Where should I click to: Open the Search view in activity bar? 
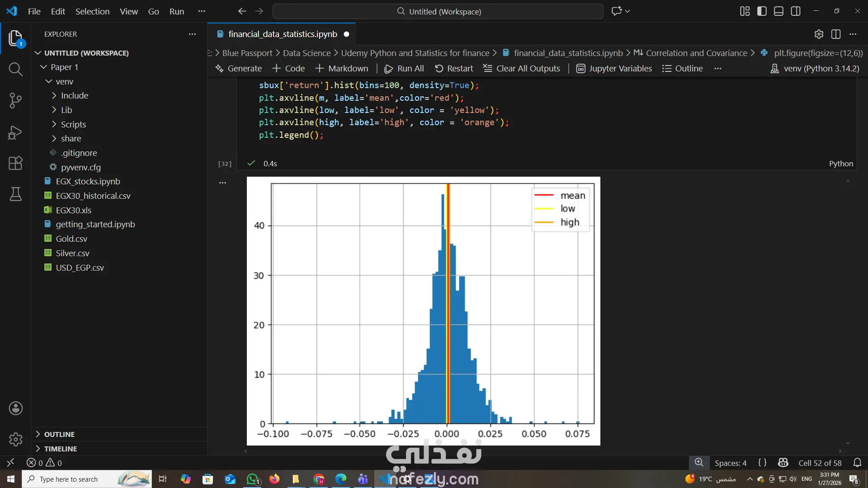point(15,69)
